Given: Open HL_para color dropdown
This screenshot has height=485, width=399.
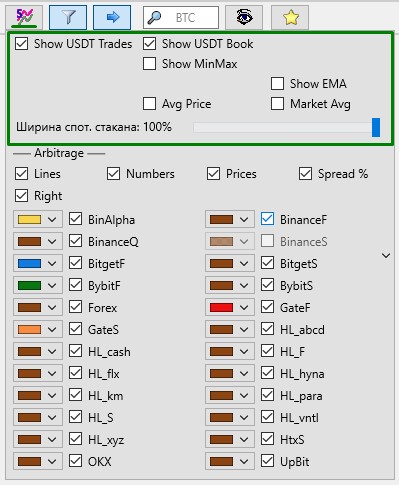Looking at the screenshot, I should click(x=230, y=395).
